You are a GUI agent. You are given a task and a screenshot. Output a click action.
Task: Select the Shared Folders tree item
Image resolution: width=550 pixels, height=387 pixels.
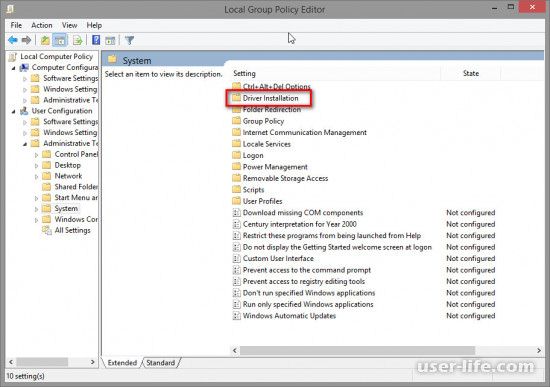76,187
